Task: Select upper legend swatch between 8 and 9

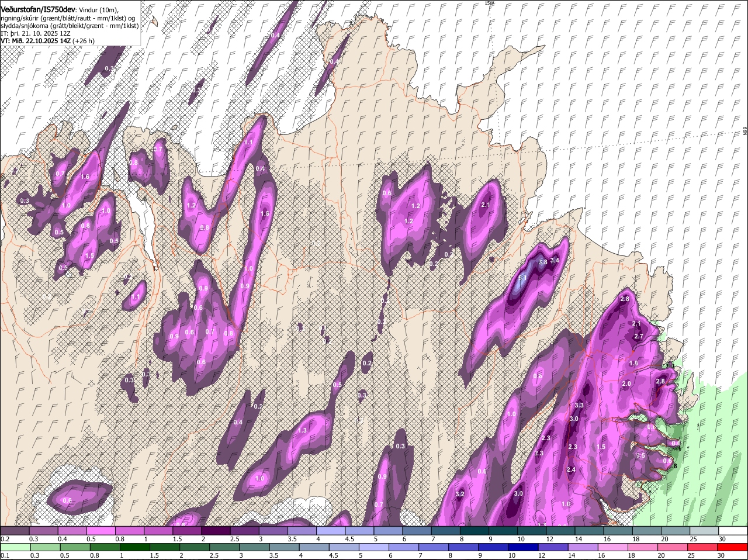Action: 475,531
